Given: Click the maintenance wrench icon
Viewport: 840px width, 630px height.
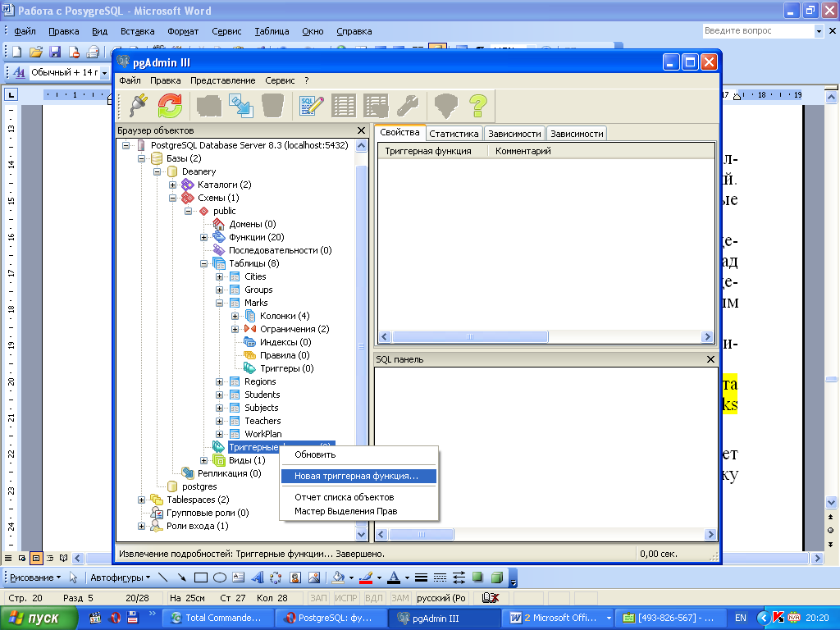Looking at the screenshot, I should coord(408,105).
